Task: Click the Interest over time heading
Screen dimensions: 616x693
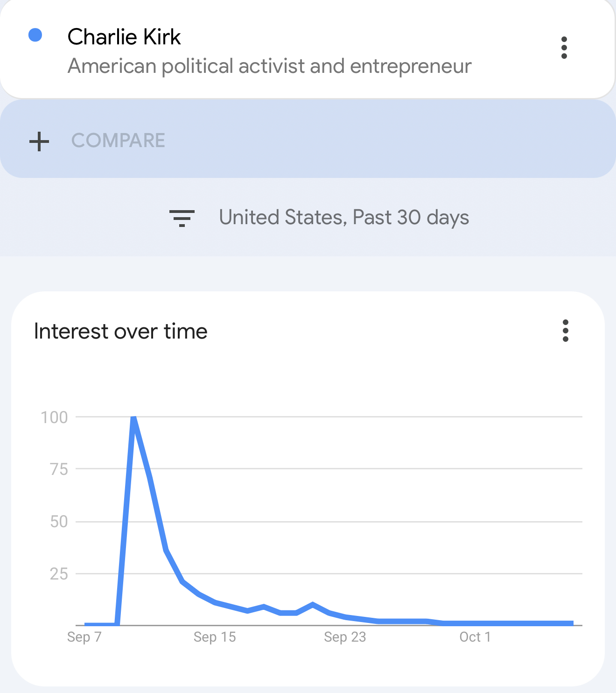Action: point(121,332)
